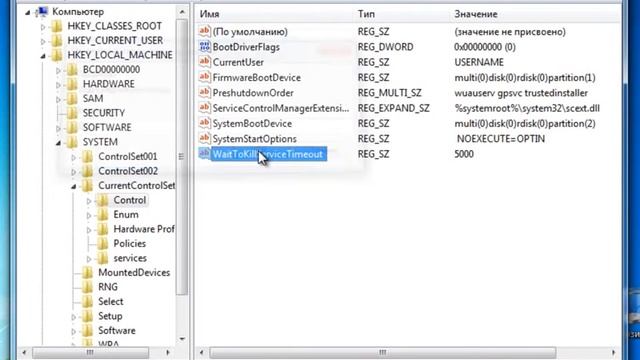
Task: Click the tree pane scroll-up arrow
Action: [x=182, y=12]
